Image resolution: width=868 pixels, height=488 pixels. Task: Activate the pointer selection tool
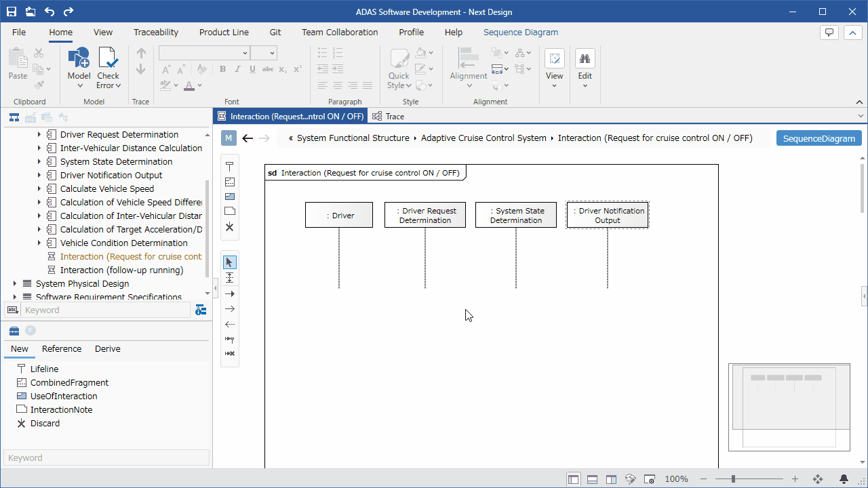[230, 262]
